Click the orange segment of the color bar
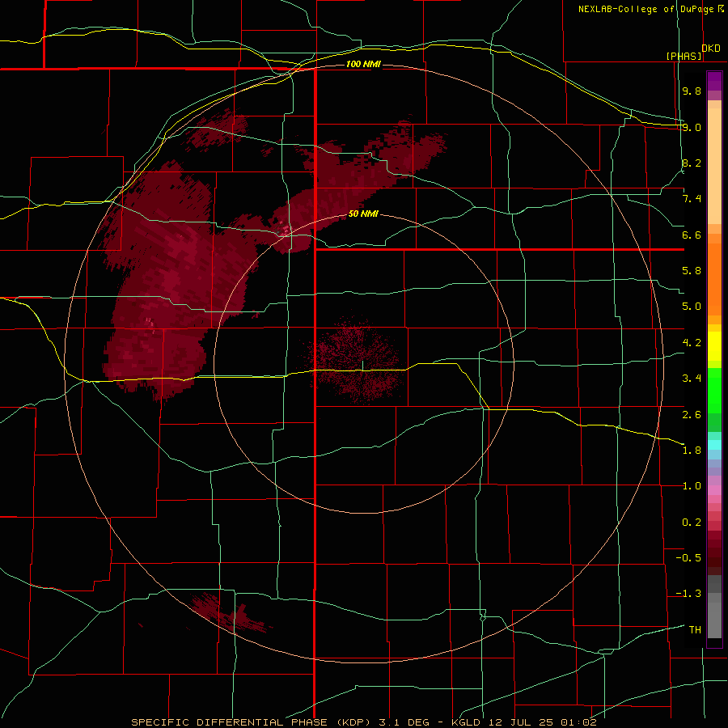Image resolution: width=728 pixels, height=728 pixels. [714, 280]
